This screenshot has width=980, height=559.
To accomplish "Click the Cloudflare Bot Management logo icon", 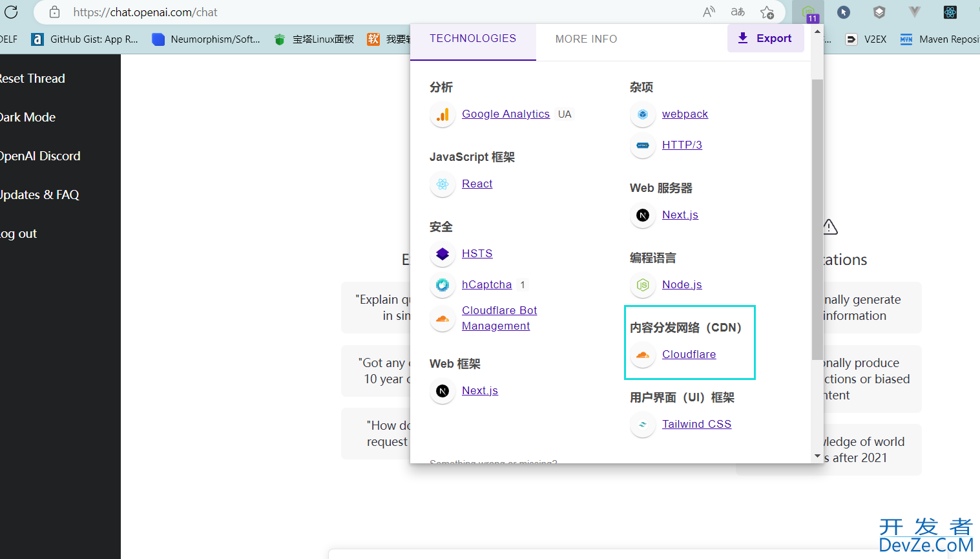I will pos(443,319).
